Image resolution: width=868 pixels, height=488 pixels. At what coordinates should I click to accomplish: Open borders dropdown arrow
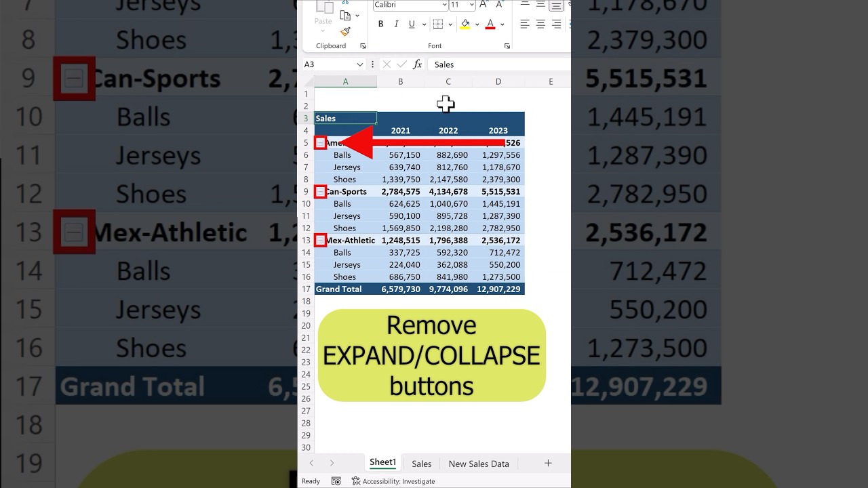tap(450, 24)
